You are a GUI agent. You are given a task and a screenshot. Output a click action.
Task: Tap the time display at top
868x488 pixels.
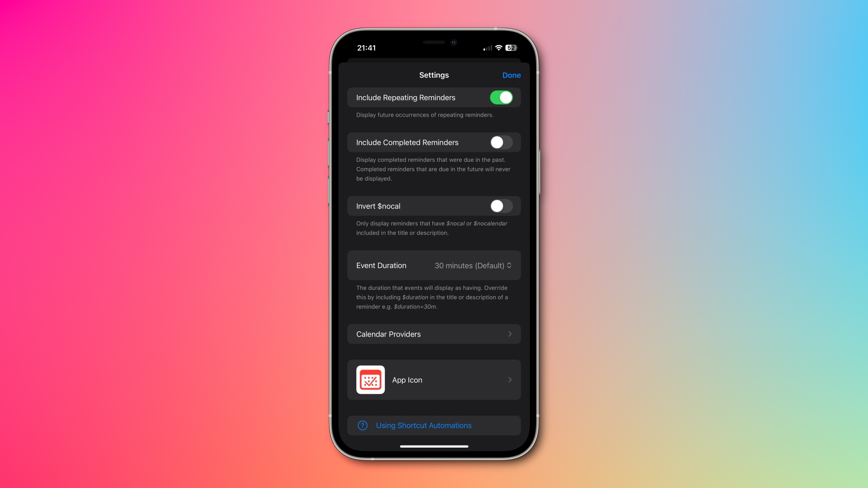pos(366,48)
